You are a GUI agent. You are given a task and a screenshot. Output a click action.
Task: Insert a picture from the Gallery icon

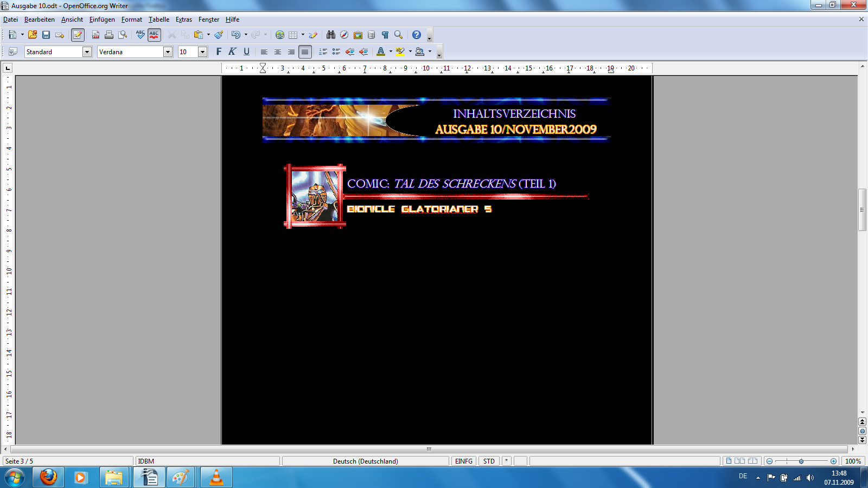[358, 35]
